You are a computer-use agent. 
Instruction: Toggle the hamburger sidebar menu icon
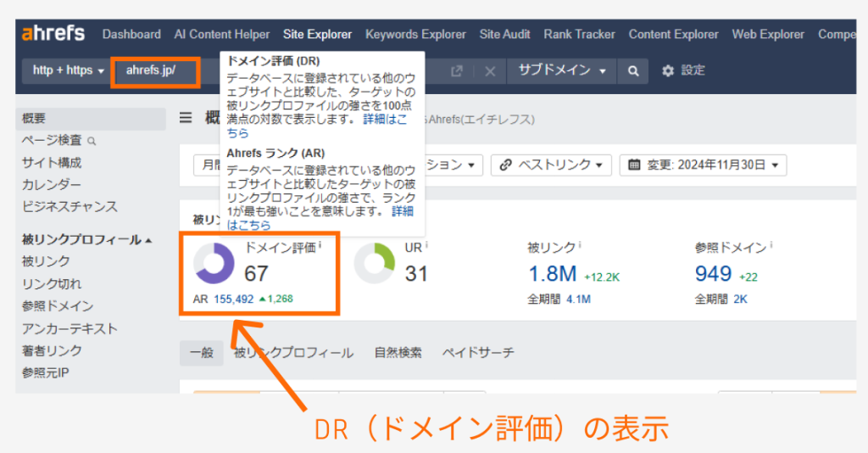point(186,117)
